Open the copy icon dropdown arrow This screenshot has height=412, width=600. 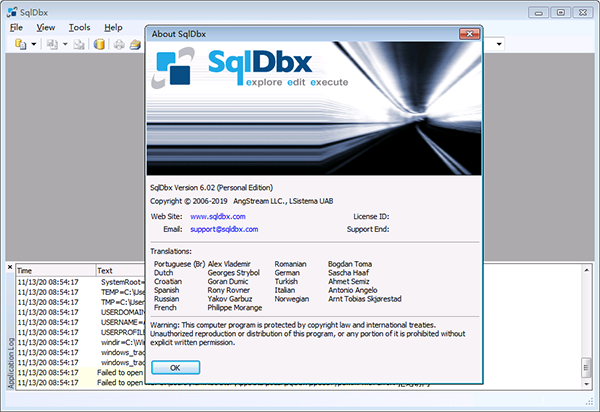coord(63,45)
